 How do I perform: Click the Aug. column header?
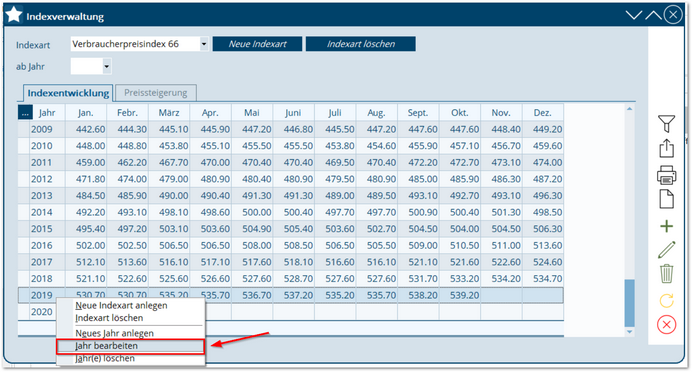click(x=376, y=113)
